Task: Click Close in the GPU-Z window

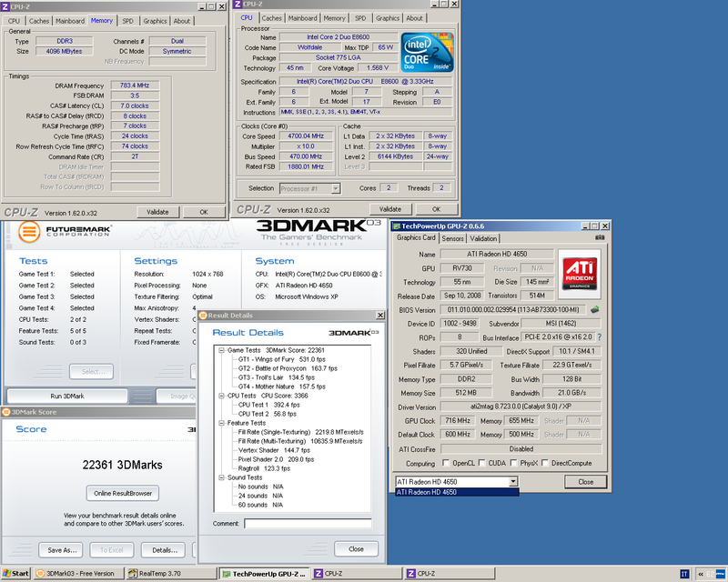Action: click(x=586, y=482)
